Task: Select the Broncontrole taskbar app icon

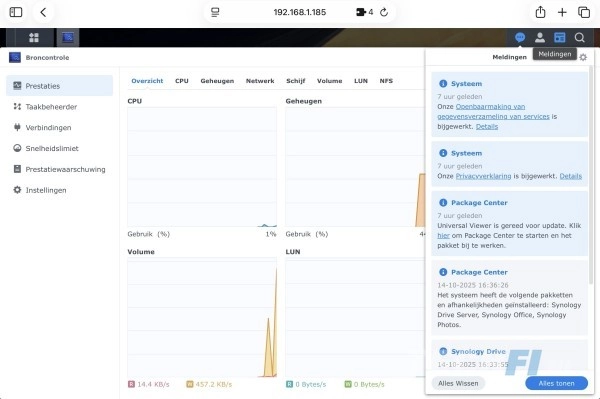Action: [68, 37]
